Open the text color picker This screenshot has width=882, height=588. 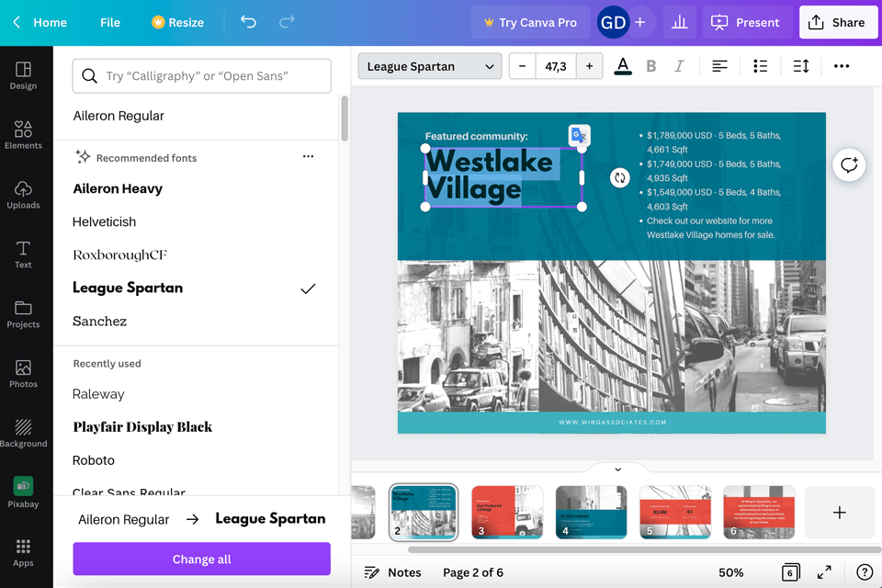[623, 66]
